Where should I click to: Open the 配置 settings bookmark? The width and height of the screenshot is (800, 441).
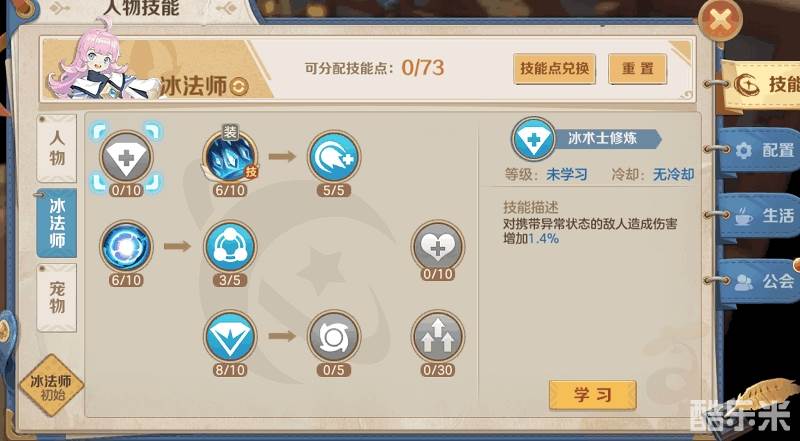click(x=760, y=150)
